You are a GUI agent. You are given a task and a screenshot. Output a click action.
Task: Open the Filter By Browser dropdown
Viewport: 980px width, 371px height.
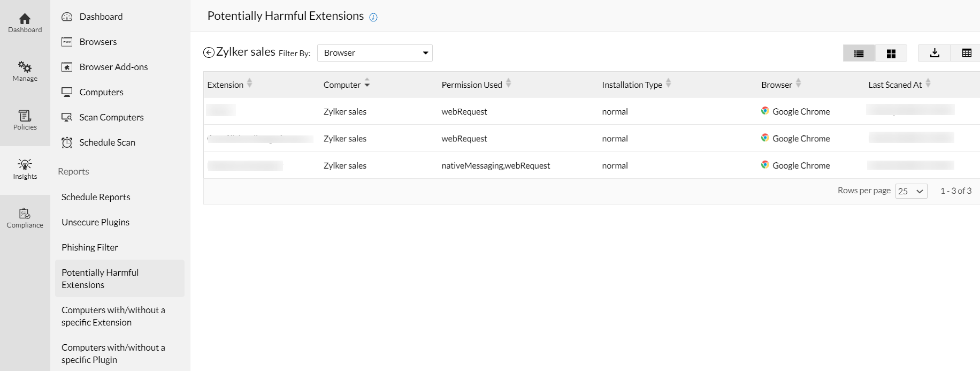tap(375, 53)
